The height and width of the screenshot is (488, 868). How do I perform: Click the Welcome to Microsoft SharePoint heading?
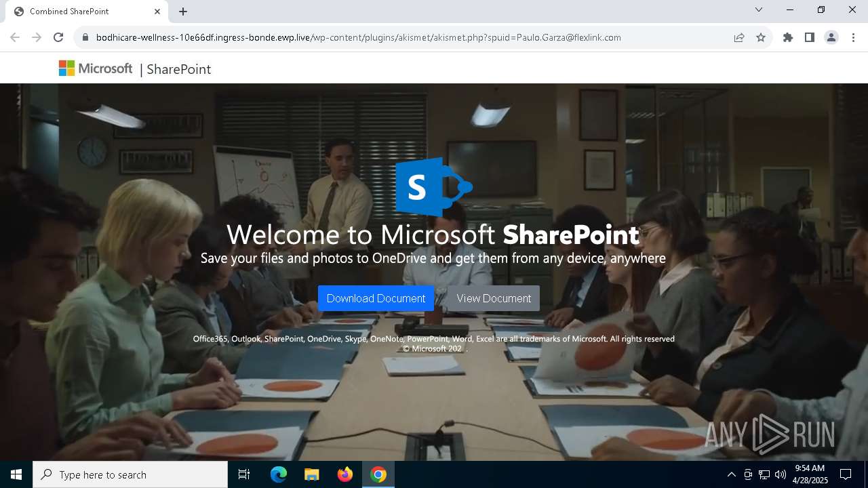433,235
